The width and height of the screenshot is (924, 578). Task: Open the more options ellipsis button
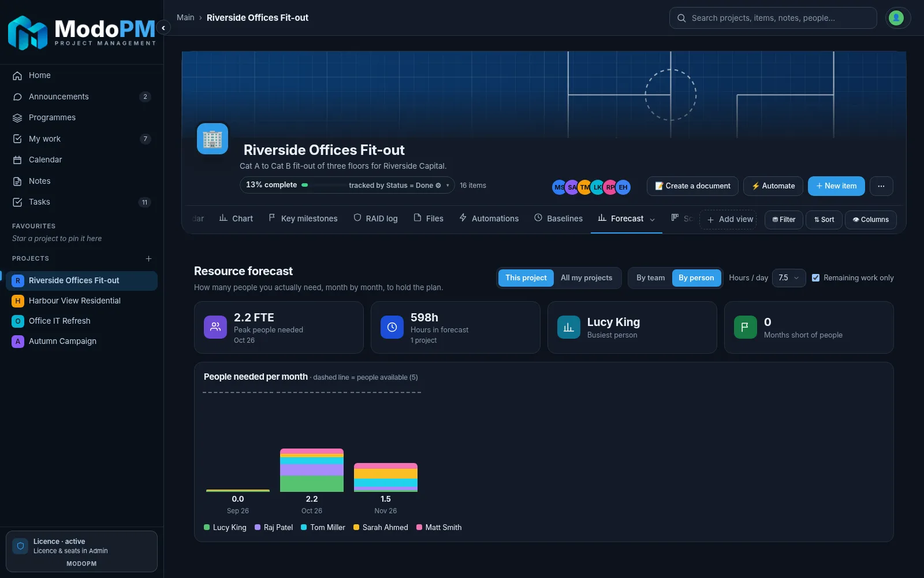click(881, 186)
